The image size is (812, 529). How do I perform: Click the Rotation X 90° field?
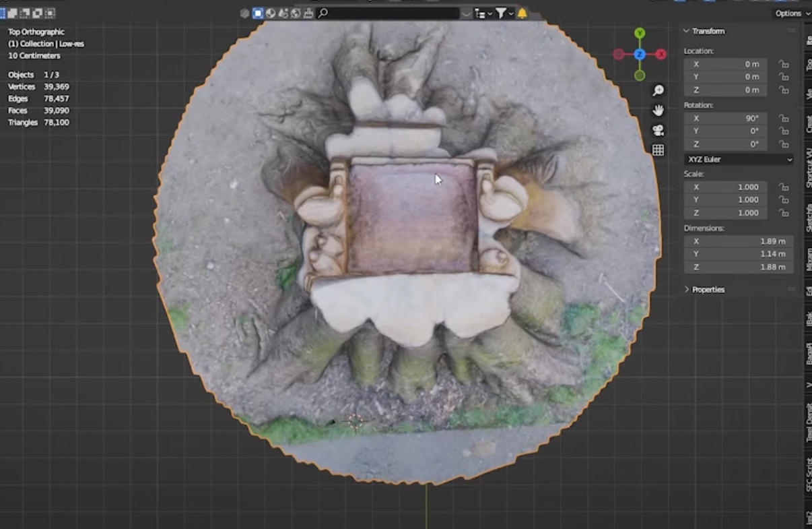725,118
